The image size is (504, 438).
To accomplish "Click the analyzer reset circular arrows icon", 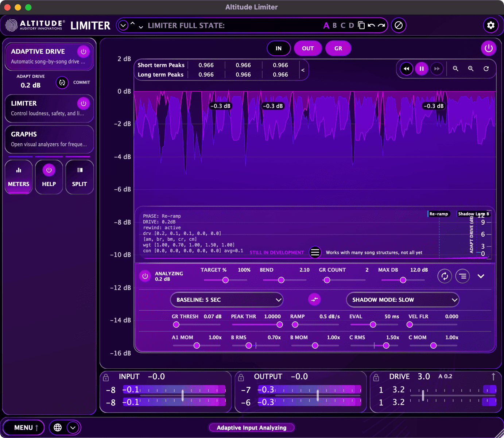I will 445,276.
